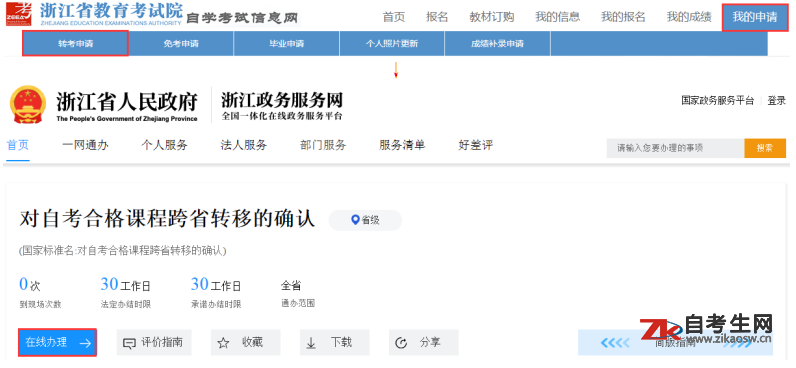The height and width of the screenshot is (368, 796).
Task: Click the 国家政务服务平台 link
Action: pyautogui.click(x=718, y=101)
